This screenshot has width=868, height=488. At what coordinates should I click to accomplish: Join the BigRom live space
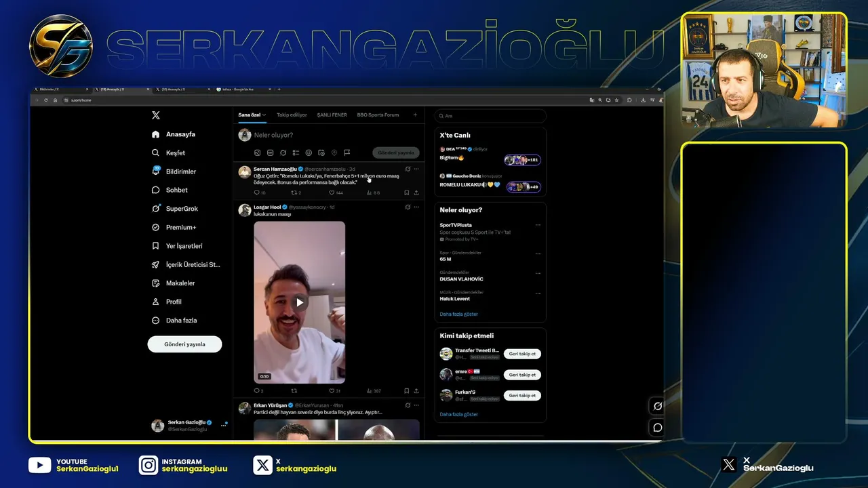tap(523, 161)
